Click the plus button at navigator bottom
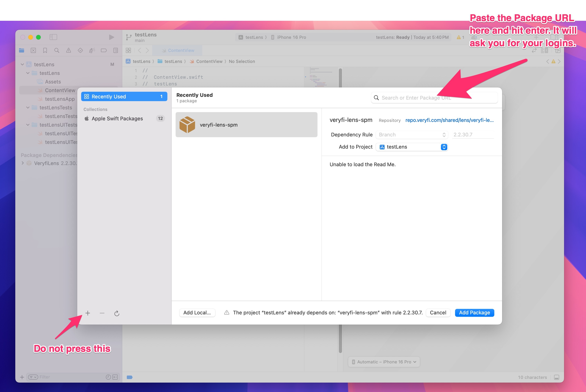This screenshot has width=586, height=392. click(22, 377)
